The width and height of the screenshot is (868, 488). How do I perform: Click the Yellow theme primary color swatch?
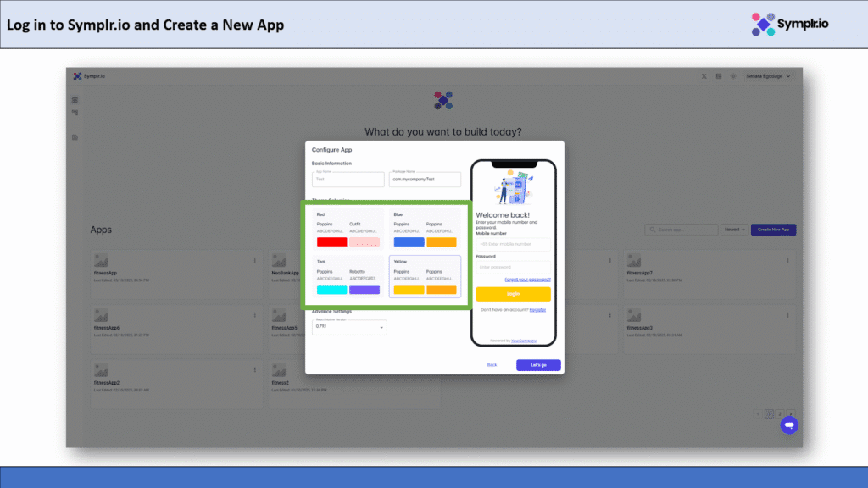[x=409, y=290]
